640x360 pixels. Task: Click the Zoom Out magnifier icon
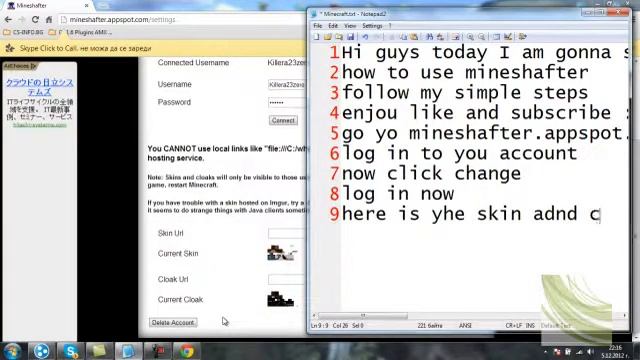click(482, 37)
